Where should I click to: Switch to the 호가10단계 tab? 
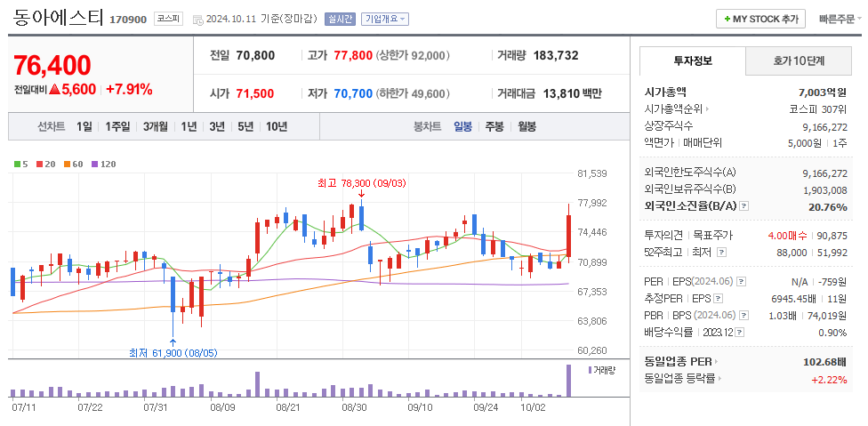799,60
